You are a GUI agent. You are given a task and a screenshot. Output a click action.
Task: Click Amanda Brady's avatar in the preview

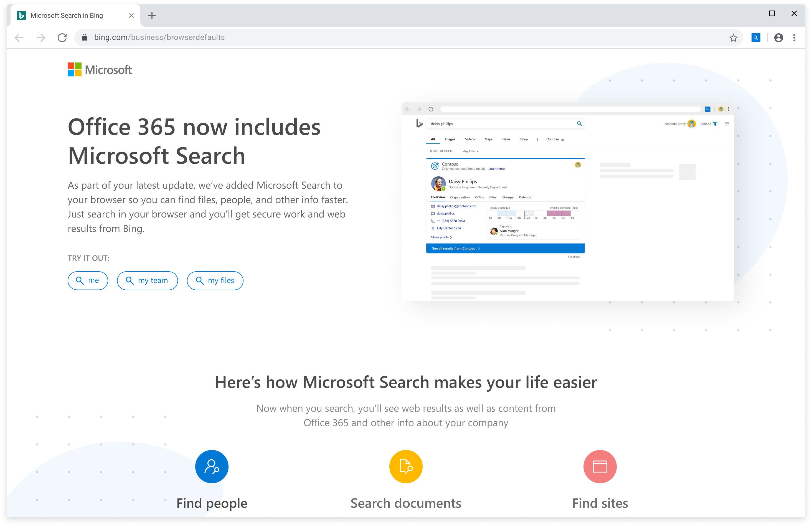[692, 123]
